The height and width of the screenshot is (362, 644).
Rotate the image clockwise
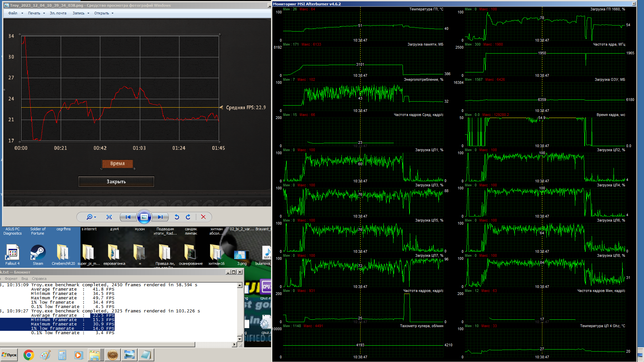click(x=188, y=217)
